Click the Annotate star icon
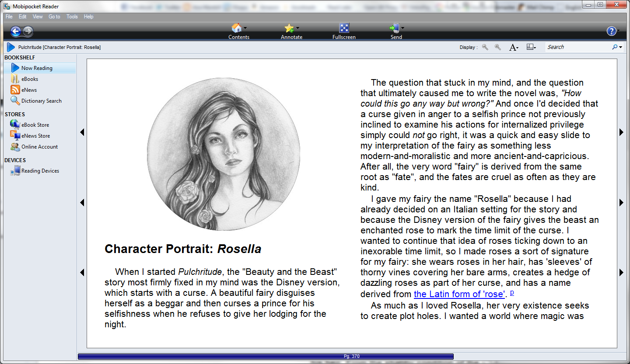 point(289,28)
